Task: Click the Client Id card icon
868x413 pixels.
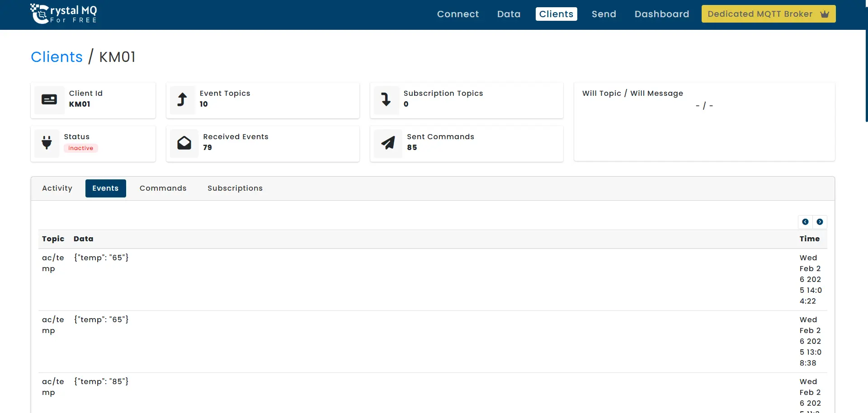Action: pyautogui.click(x=49, y=99)
